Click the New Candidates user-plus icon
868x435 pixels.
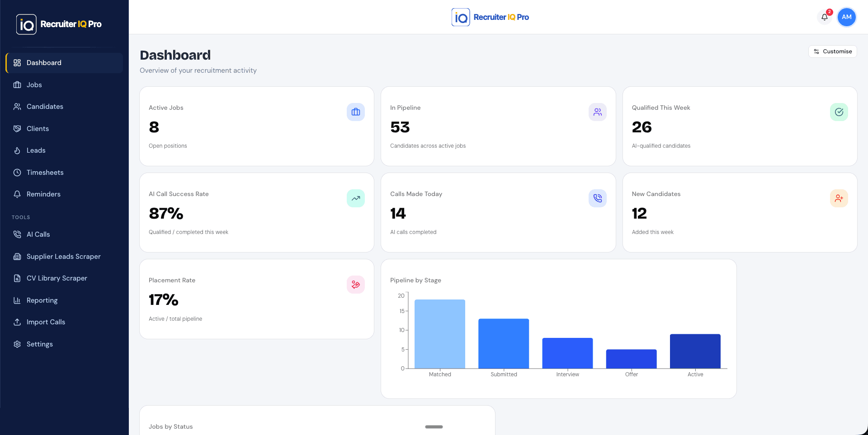coord(839,198)
